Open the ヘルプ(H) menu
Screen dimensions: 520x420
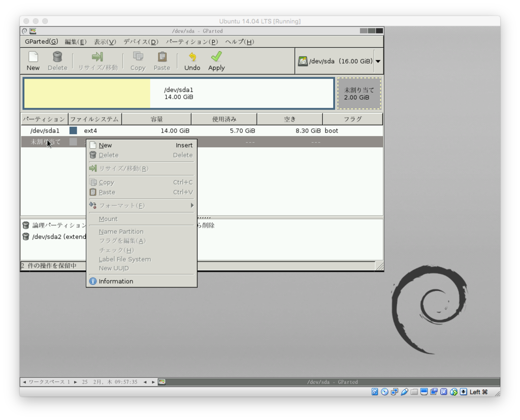coord(240,42)
